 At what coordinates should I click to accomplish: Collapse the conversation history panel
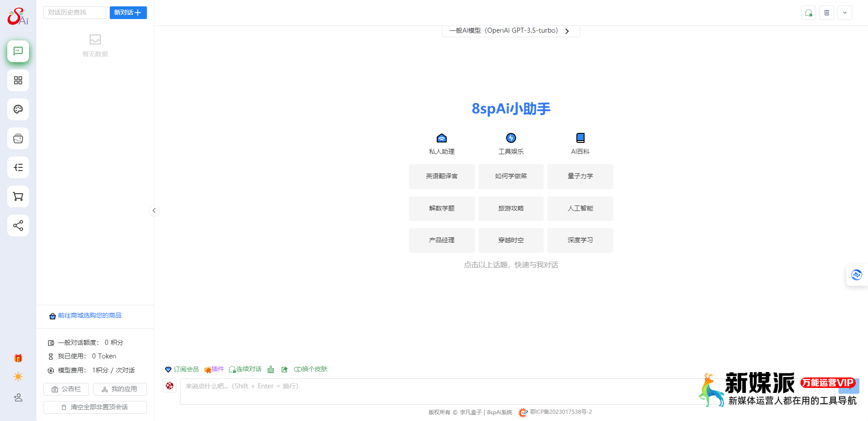(154, 210)
